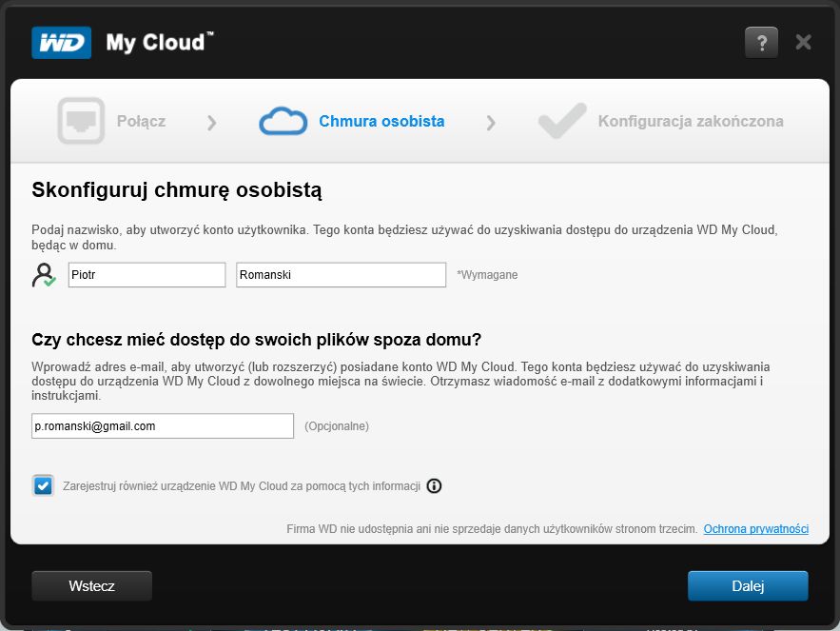Open the Ochrona prywatności link
Image resolution: width=840 pixels, height=631 pixels.
756,528
